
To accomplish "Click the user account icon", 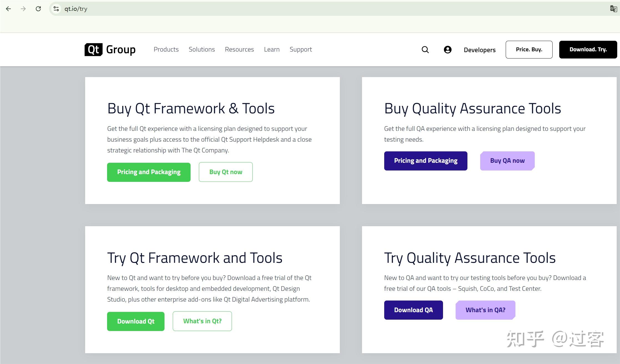I will coord(447,50).
